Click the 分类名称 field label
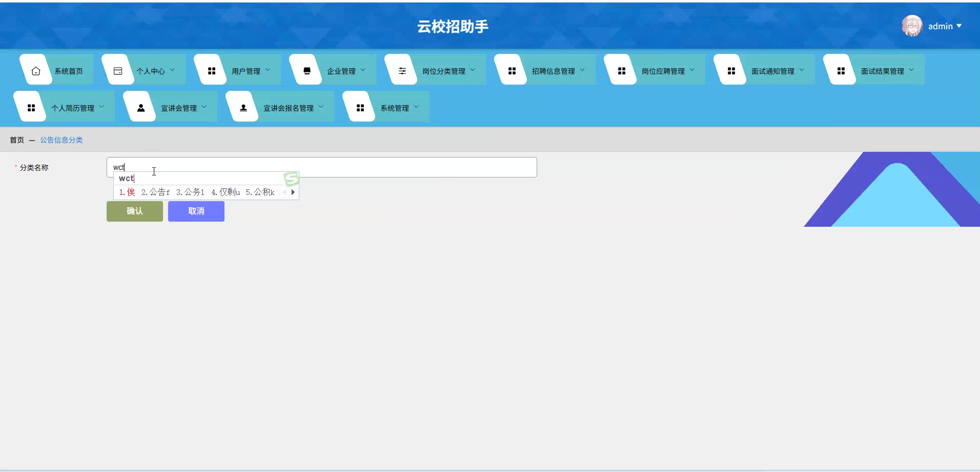980x472 pixels. 34,168
